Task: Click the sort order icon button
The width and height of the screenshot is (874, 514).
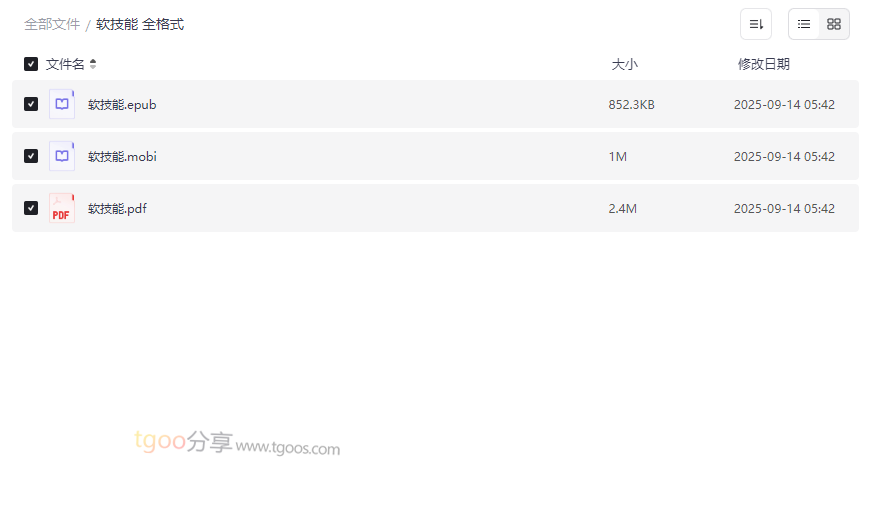Action: [x=756, y=24]
